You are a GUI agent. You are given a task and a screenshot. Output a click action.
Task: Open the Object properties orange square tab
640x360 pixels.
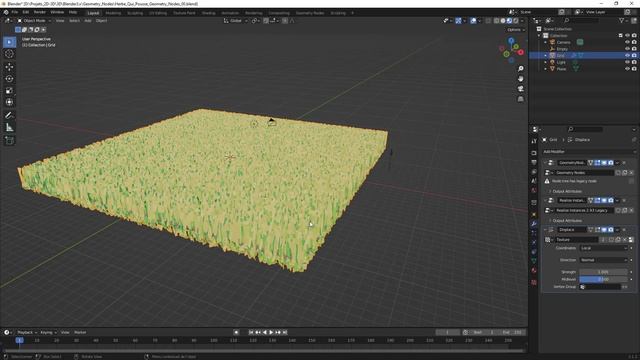(x=534, y=214)
